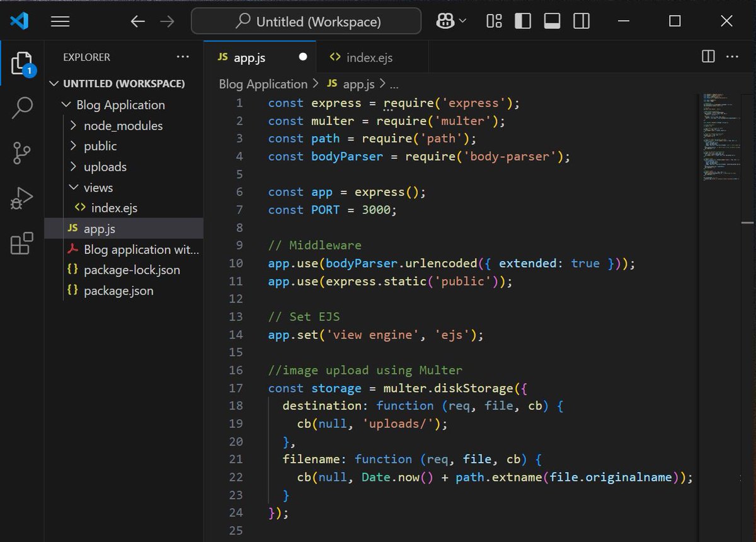
Task: Open the Extensions view
Action: click(x=21, y=243)
